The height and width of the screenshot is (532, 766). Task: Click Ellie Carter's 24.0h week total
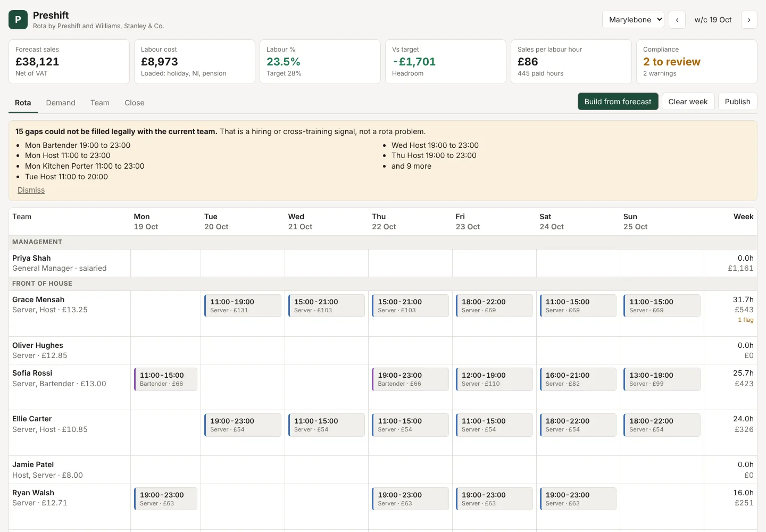click(x=743, y=419)
